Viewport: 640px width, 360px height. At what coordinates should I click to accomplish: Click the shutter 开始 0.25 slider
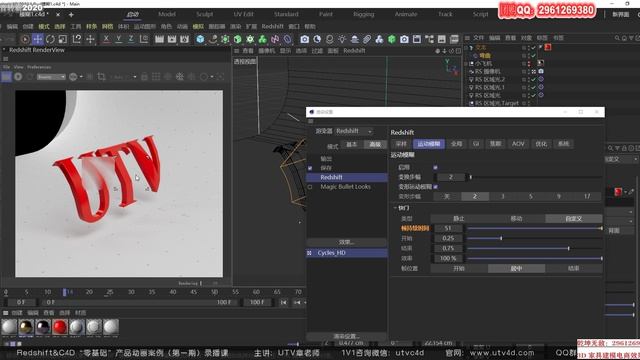click(x=534, y=238)
